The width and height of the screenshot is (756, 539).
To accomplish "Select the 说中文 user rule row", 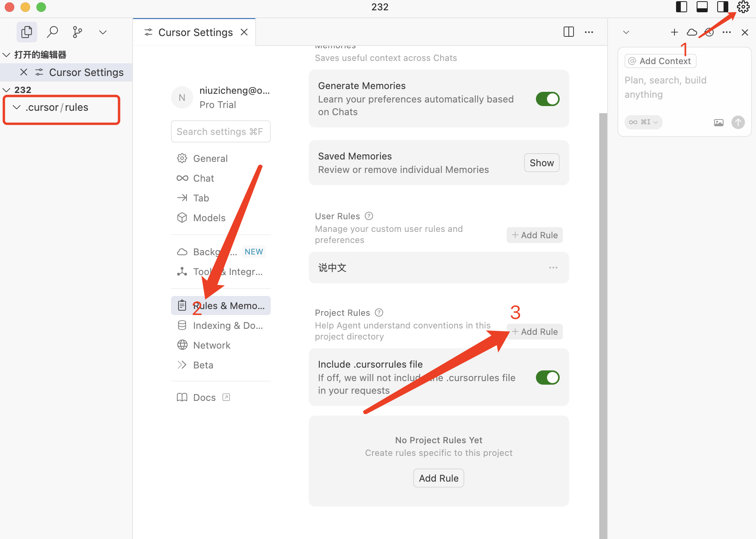I will coord(439,268).
